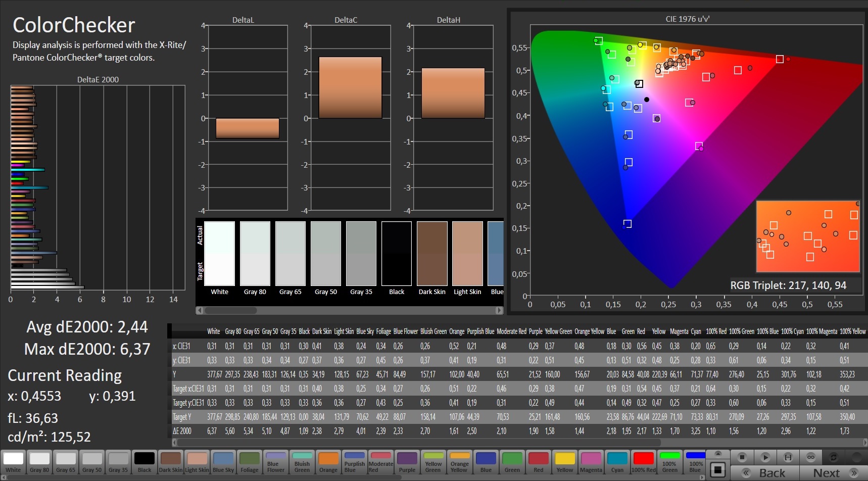Enable continuous reading infinity icon
The image size is (868, 481).
click(x=810, y=457)
